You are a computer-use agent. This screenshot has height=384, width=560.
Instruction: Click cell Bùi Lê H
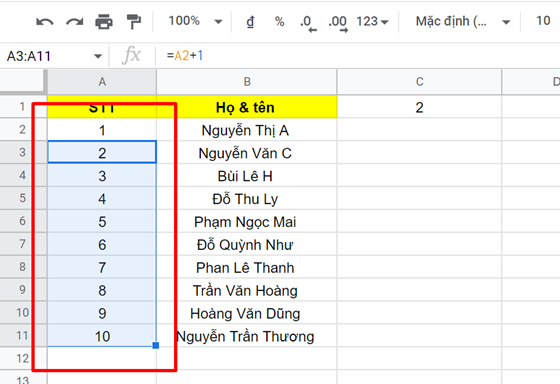[247, 175]
